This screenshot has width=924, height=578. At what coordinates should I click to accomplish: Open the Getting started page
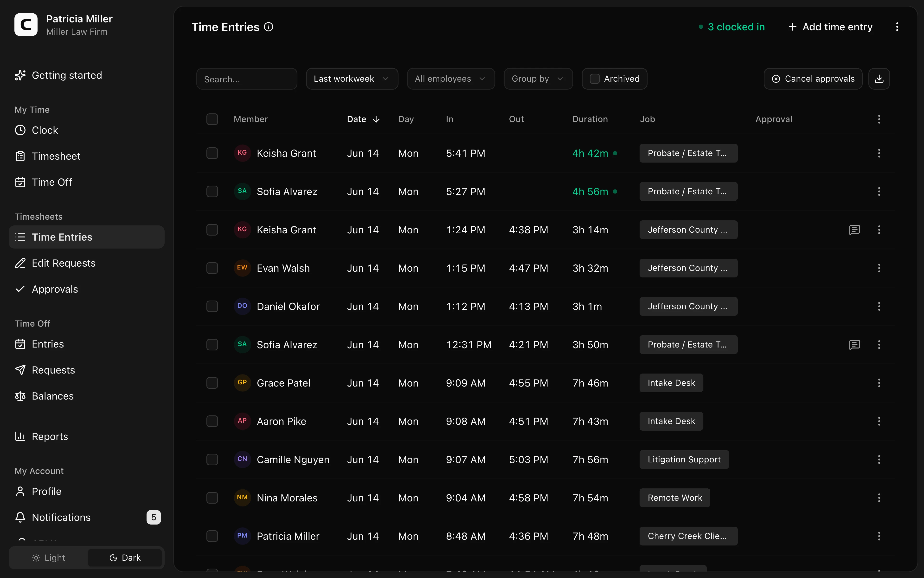pyautogui.click(x=86, y=75)
